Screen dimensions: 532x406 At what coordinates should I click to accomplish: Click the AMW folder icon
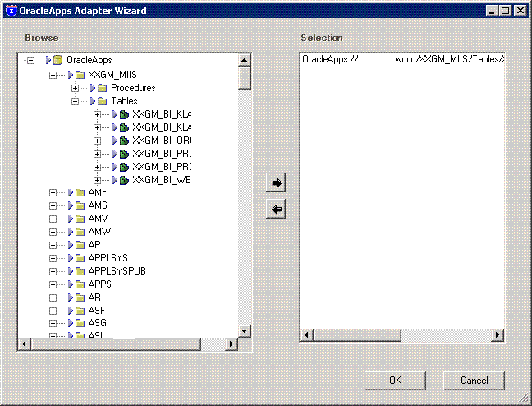point(80,232)
